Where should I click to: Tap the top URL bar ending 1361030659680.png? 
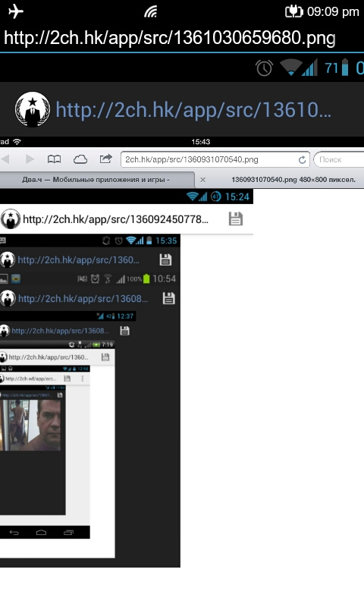click(169, 38)
